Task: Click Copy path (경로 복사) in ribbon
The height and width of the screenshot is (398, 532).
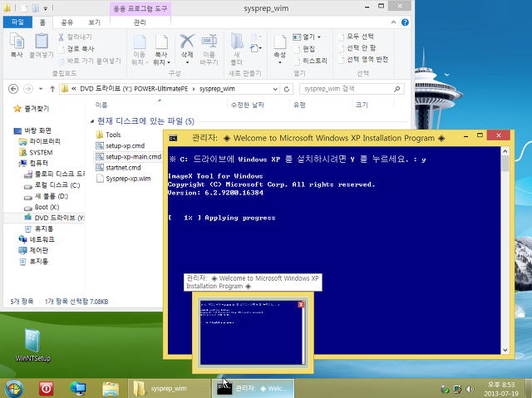Action: [76, 49]
